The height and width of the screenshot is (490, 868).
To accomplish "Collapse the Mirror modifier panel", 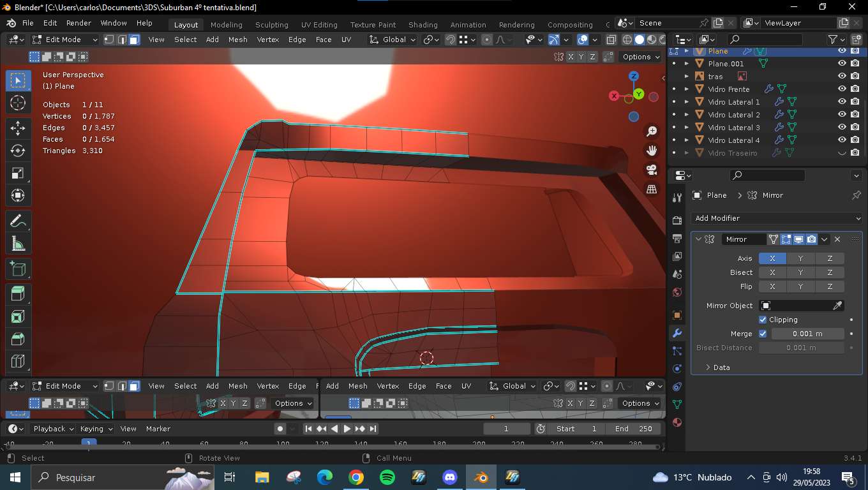I will 698,239.
